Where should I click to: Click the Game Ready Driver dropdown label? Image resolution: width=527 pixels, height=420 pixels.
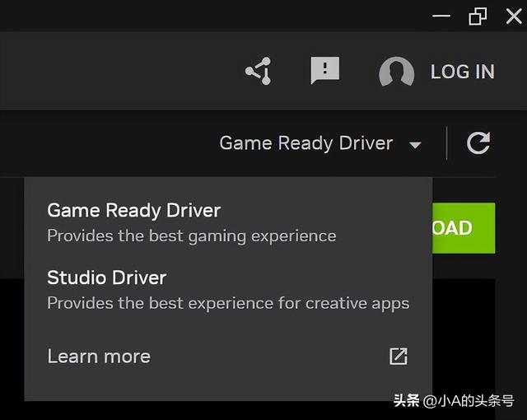pyautogui.click(x=305, y=143)
